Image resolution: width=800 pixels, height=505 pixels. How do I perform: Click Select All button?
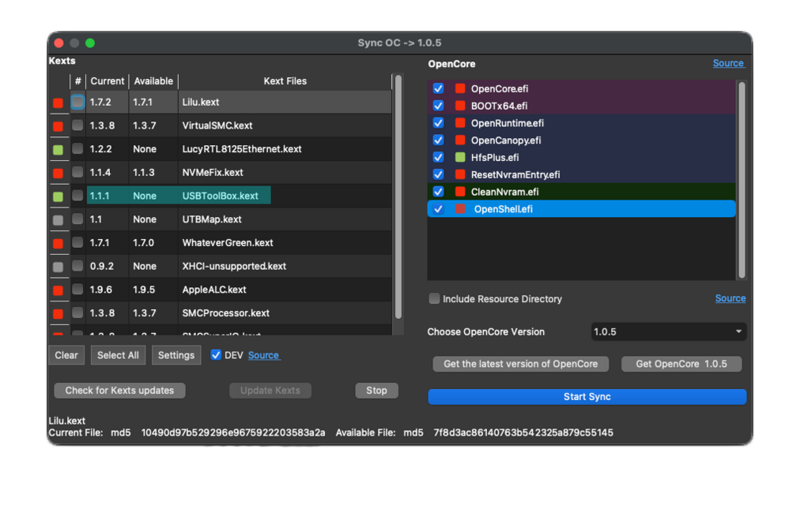click(x=118, y=355)
